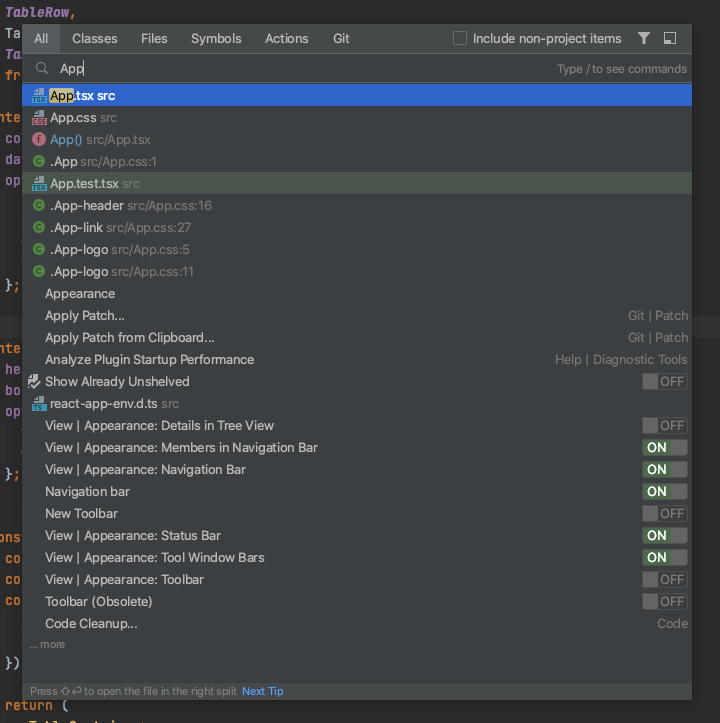Open results in Find tool window icon
The image size is (720, 723).
[x=670, y=38]
